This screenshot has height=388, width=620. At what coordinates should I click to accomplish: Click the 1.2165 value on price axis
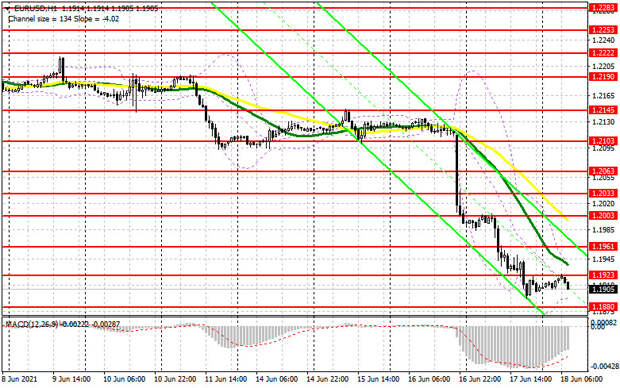pos(604,96)
